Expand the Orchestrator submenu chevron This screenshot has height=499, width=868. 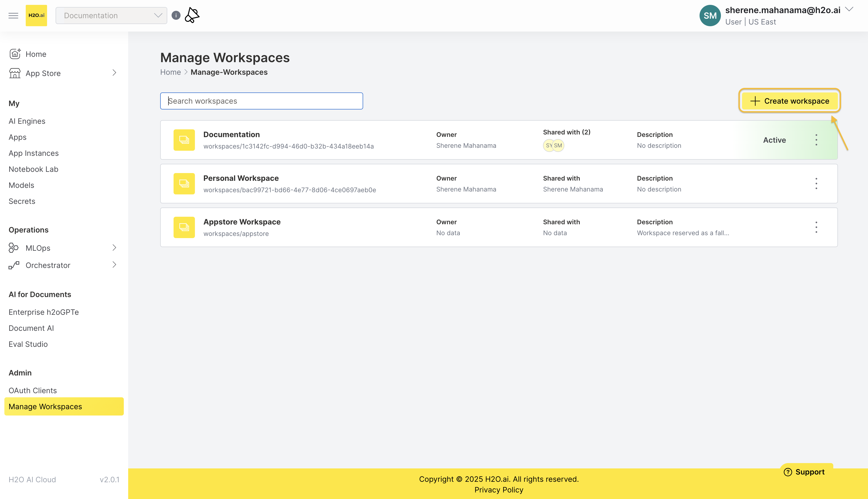(x=115, y=265)
